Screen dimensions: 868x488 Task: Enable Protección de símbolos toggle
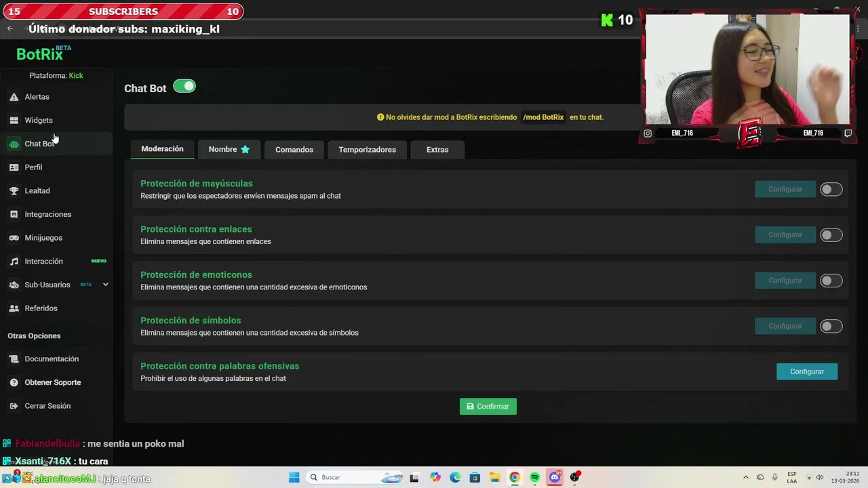[831, 326]
